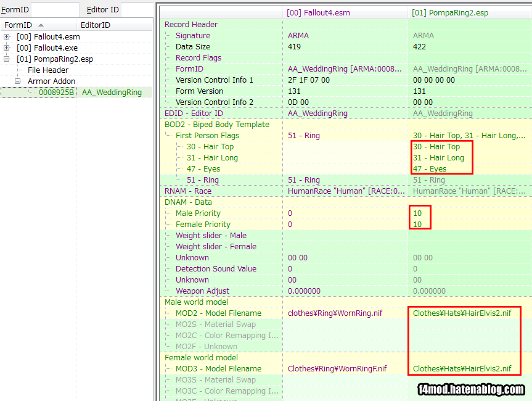This screenshot has width=532, height=401.
Task: Click the 30 - Hair Top row label
Action: tap(210, 147)
